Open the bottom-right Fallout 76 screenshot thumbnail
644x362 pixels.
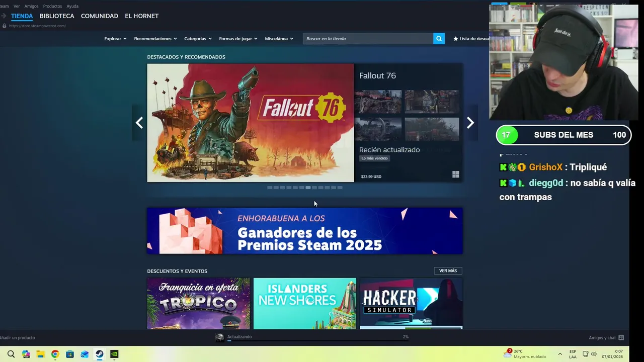pos(432,129)
